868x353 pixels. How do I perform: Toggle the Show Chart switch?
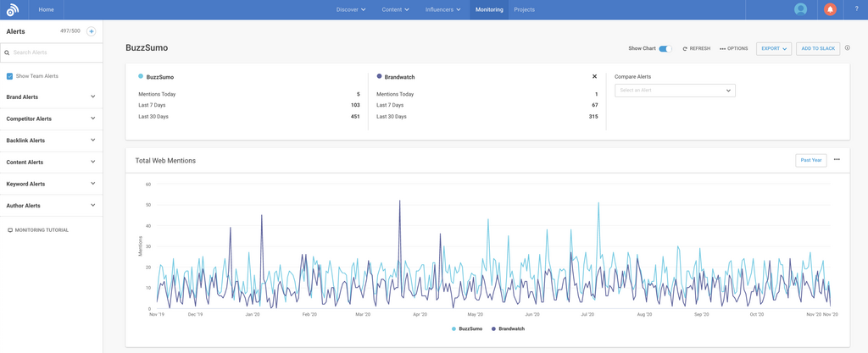click(665, 49)
